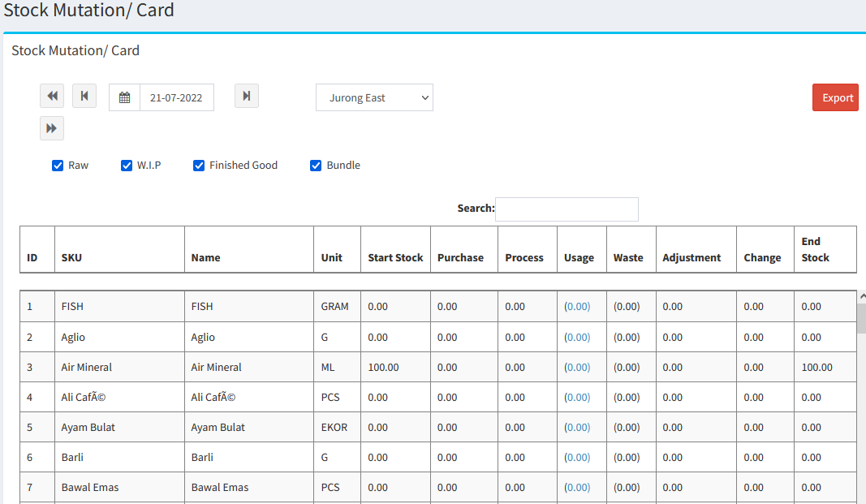Go to the previous day step-back button
This screenshot has height=504, width=866.
[84, 96]
